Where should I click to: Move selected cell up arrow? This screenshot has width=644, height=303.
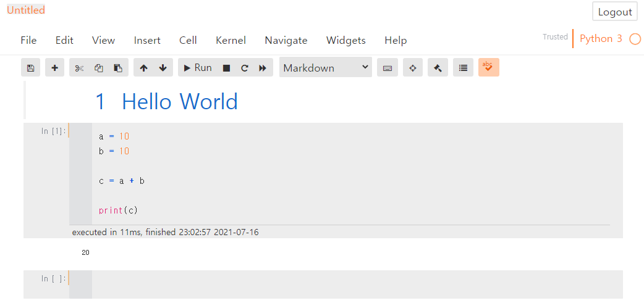click(x=143, y=68)
